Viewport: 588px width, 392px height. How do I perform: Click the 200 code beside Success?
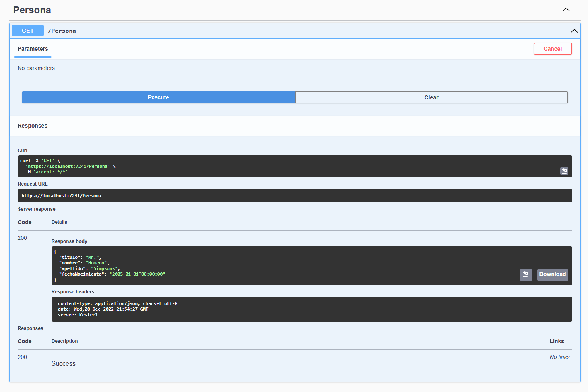point(22,357)
